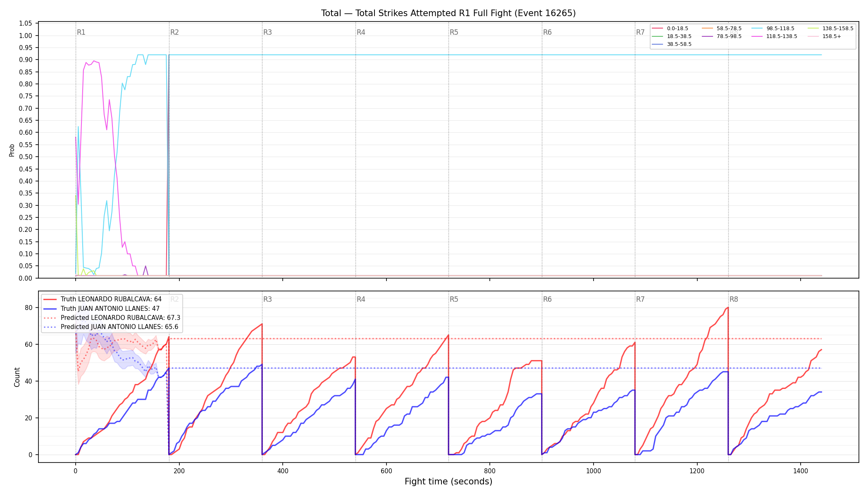This screenshot has width=868, height=496.
Task: Click Truth JUAN ANTONIO LLANES: 47 legend entry
Action: pos(101,309)
